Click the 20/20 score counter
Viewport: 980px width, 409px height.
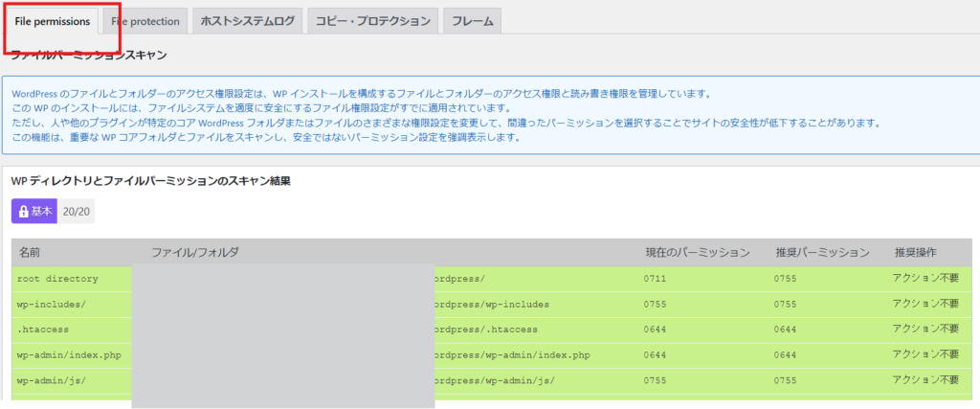(x=76, y=211)
